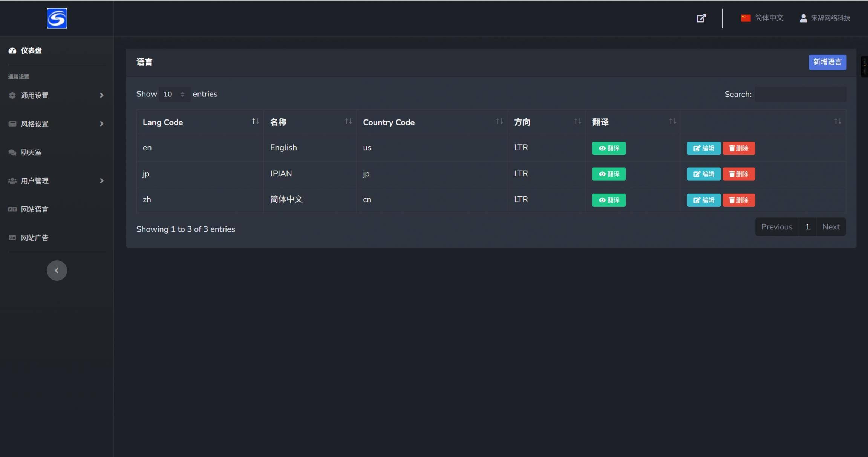Open the Show entries count dropdown
This screenshot has width=868, height=457.
(174, 94)
